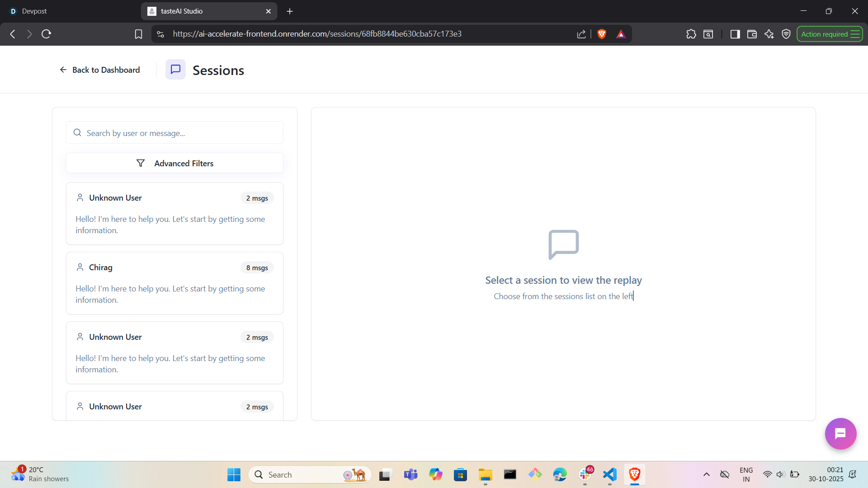Click the Brave Rewards triangle icon
Viewport: 868px width, 488px height.
(x=621, y=34)
